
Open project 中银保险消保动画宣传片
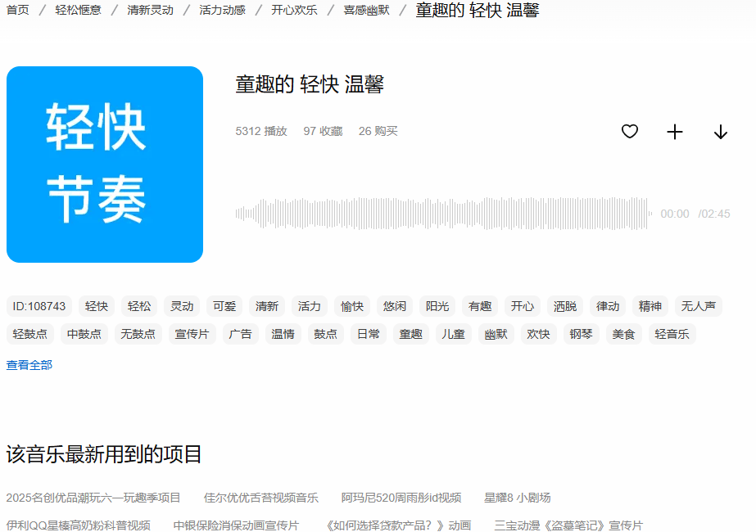[236, 525]
